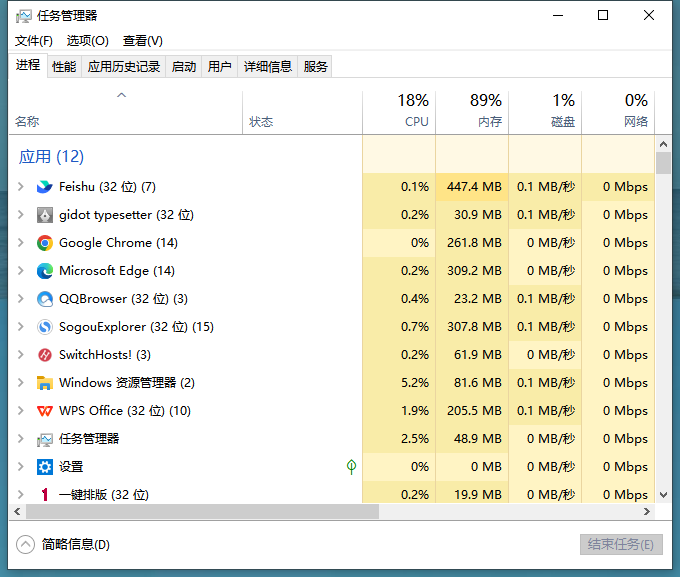Expand the 设置 process row

pyautogui.click(x=20, y=467)
